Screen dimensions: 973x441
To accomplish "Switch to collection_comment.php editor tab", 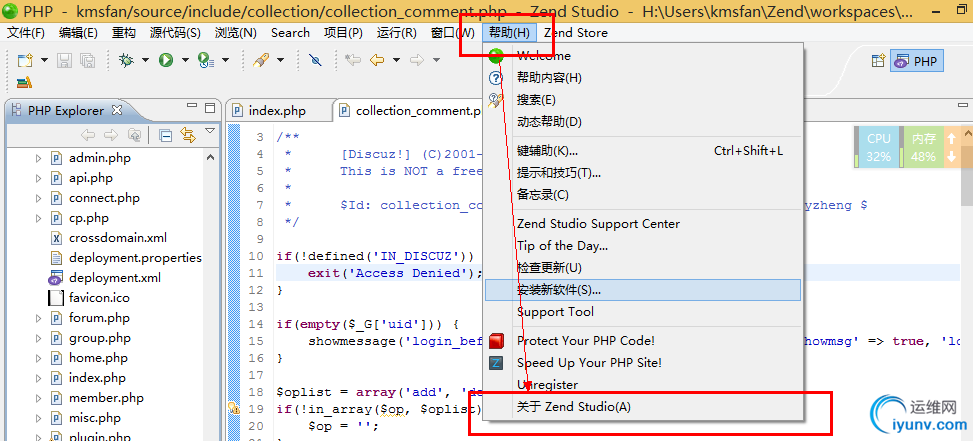I will (x=410, y=111).
